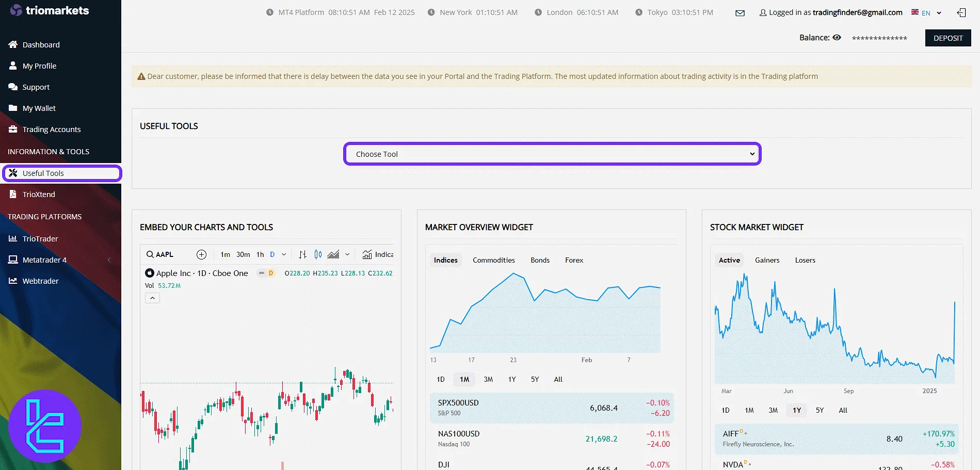Click the add symbol plus icon
980x470 pixels.
point(202,254)
